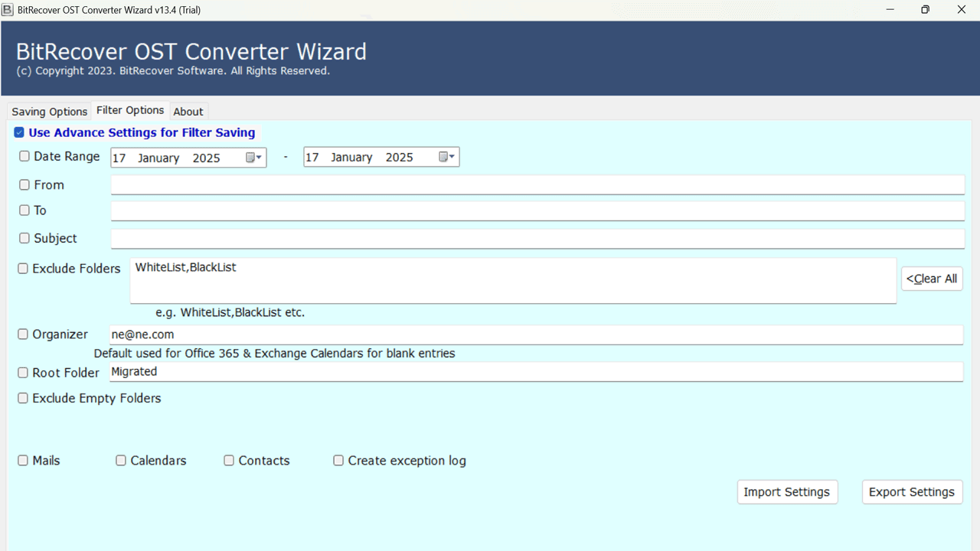Click January in the end date field

(x=351, y=158)
